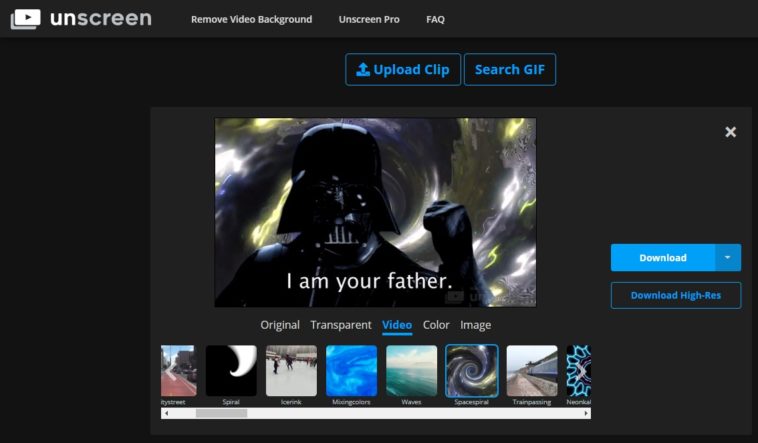758x443 pixels.
Task: Choose the Waves background thumbnail
Action: coord(411,371)
